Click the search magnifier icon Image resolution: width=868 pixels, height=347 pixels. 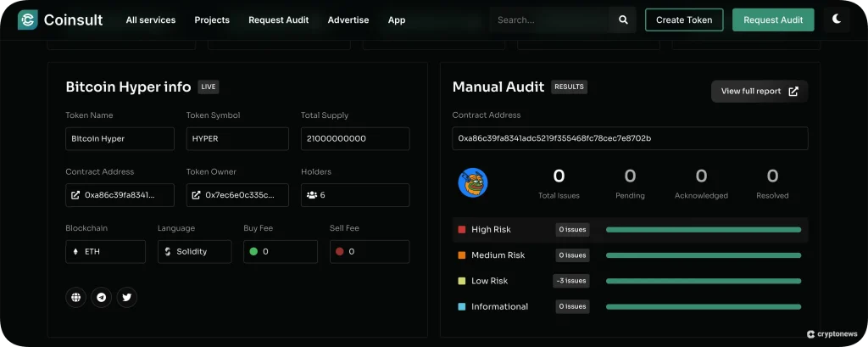click(x=623, y=20)
